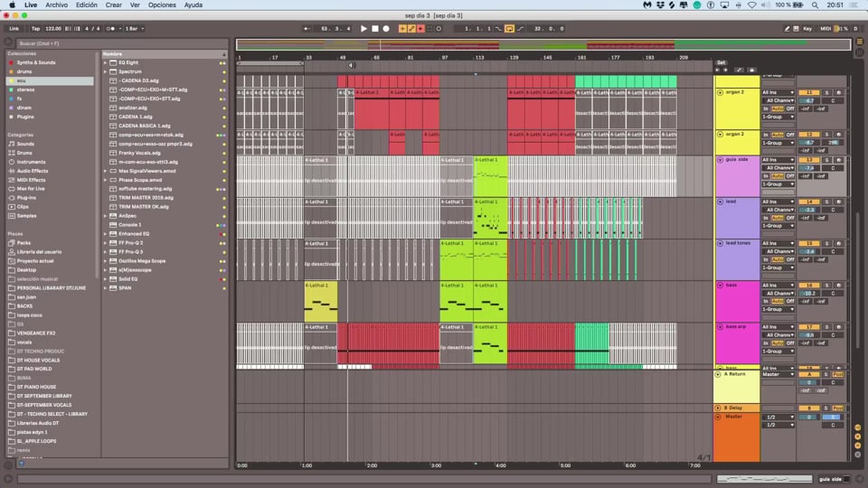The height and width of the screenshot is (488, 868).
Task: Open the Ayuda menu
Action: pyautogui.click(x=193, y=5)
